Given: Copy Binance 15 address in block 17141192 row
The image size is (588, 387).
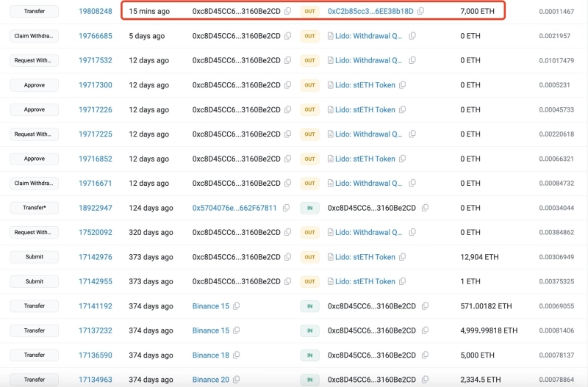Looking at the screenshot, I should (x=237, y=306).
